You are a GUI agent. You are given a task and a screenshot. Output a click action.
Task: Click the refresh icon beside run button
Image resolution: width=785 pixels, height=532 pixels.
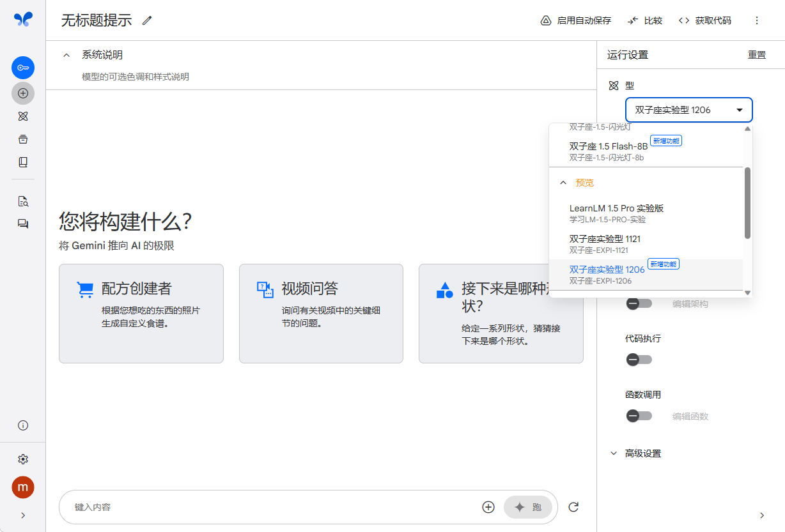click(x=573, y=507)
